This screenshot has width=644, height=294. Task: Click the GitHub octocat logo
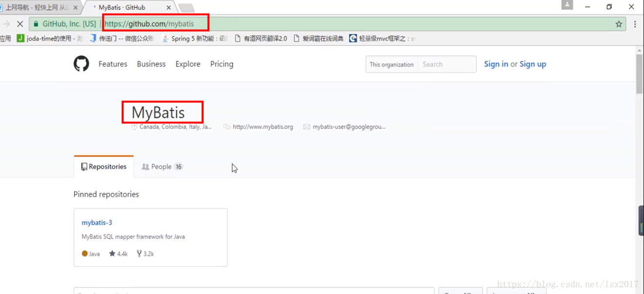81,64
